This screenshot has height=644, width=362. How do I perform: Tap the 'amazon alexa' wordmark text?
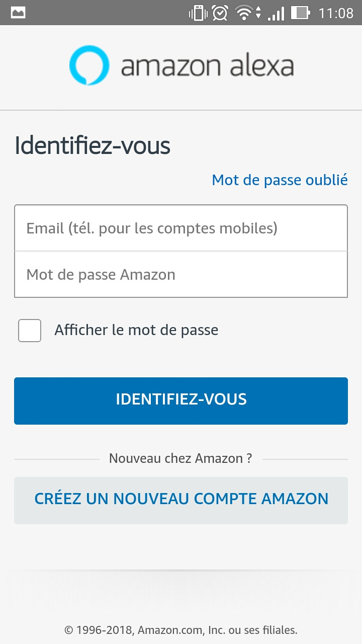click(207, 66)
